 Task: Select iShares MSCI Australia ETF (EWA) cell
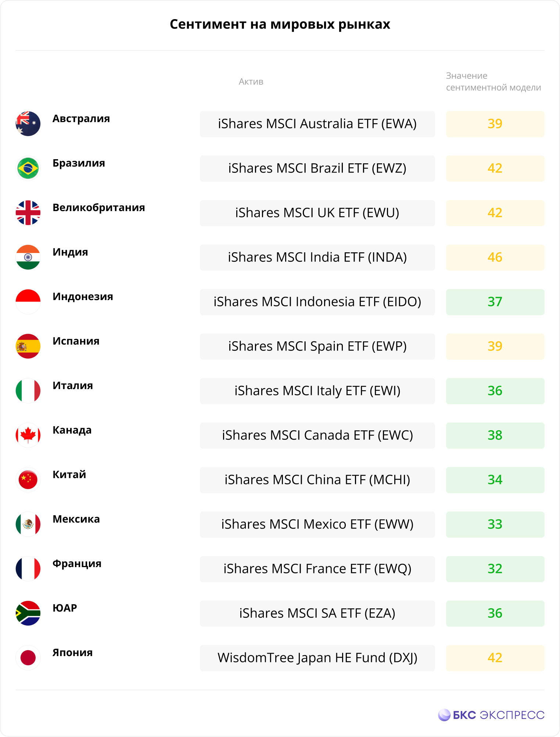point(317,124)
